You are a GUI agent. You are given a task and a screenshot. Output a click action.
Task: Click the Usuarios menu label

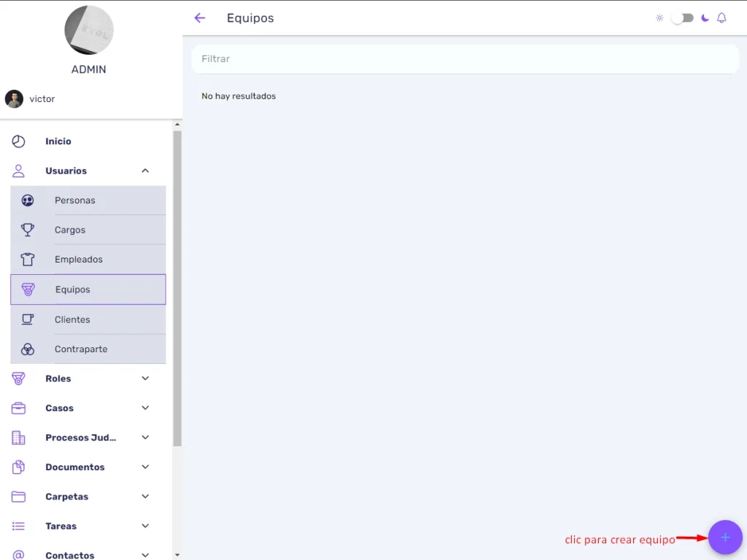tap(66, 171)
